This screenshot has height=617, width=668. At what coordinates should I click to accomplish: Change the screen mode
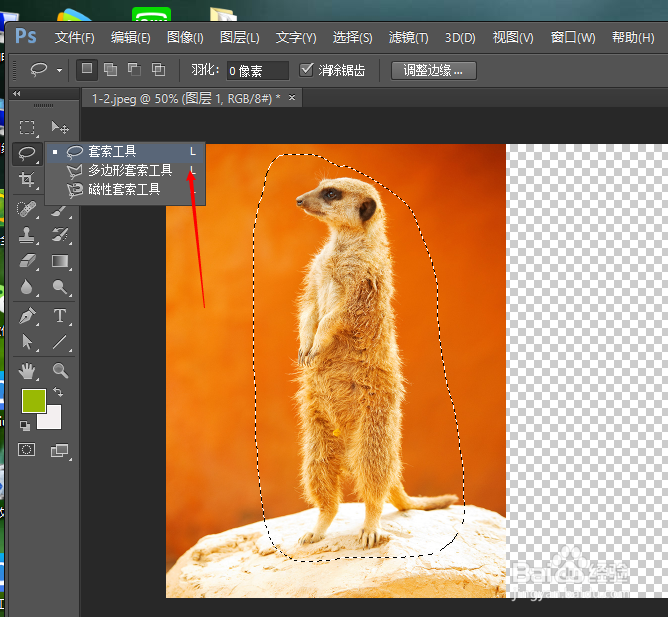coord(60,450)
